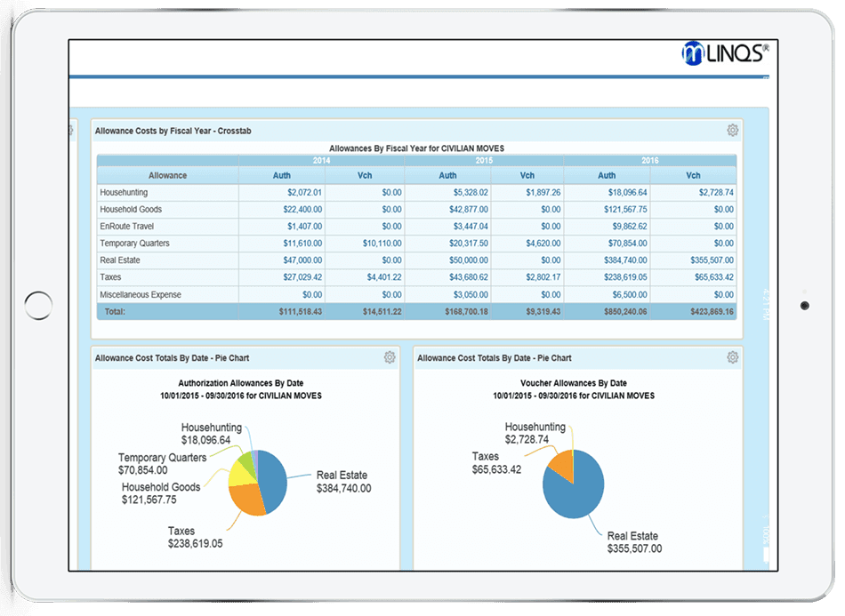Open gear menu on Voucher pie chart panel

click(x=732, y=357)
